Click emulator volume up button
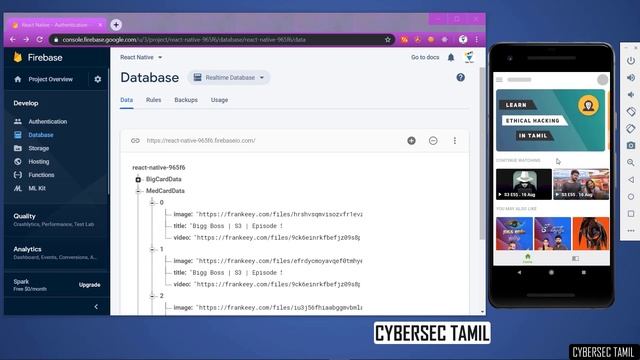Viewport: 640px width, 360px height. [631, 78]
